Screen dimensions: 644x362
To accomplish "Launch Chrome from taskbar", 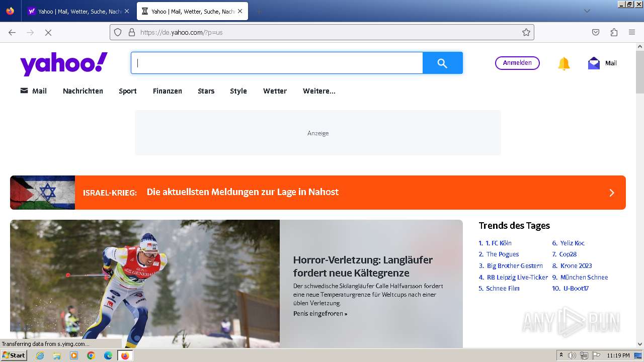I will point(91,355).
